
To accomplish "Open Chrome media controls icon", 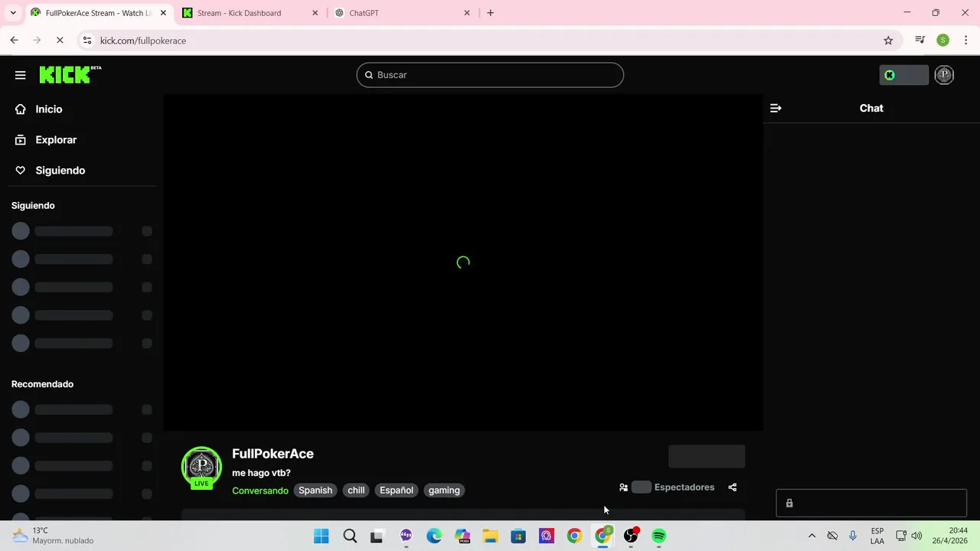I will (x=920, y=41).
